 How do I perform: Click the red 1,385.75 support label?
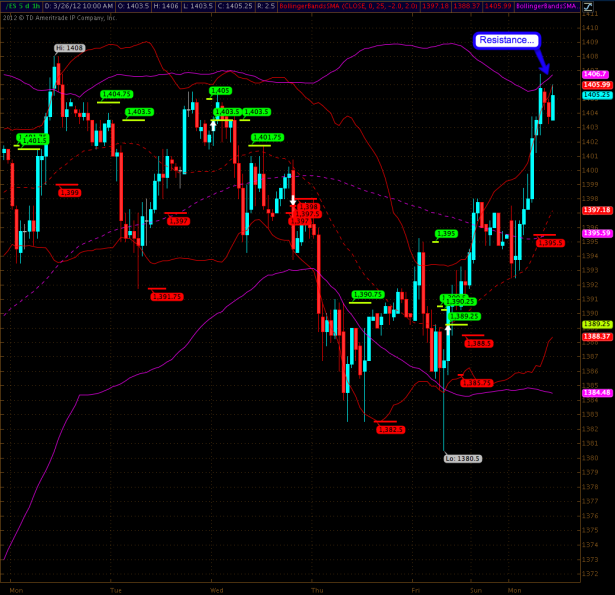click(x=477, y=383)
